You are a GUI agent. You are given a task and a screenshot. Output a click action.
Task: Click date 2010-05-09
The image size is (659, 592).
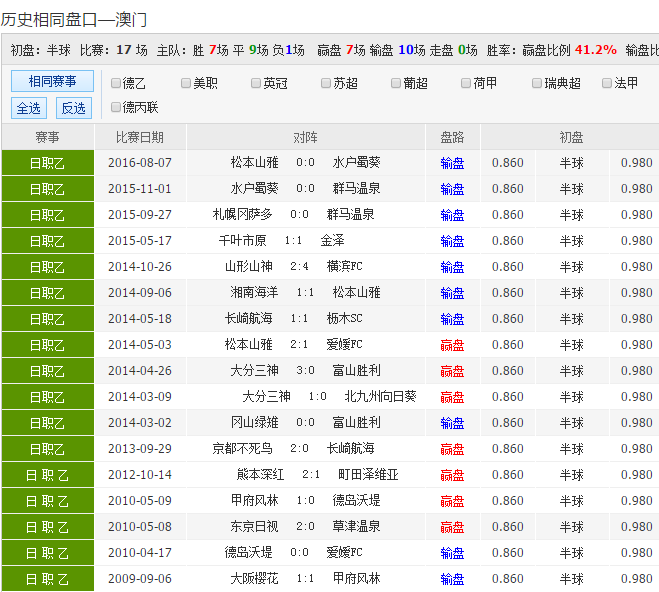pyautogui.click(x=140, y=501)
